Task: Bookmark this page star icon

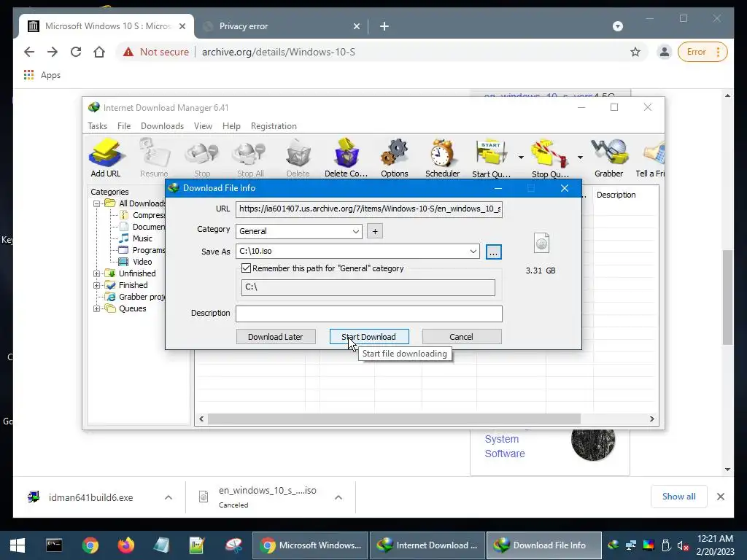Action: 635,52
